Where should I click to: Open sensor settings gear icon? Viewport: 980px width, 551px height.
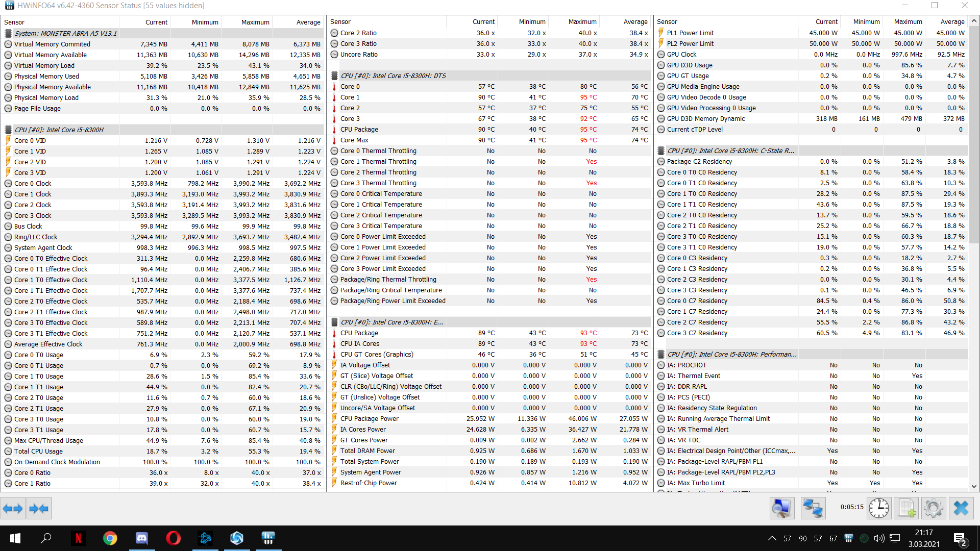(933, 509)
